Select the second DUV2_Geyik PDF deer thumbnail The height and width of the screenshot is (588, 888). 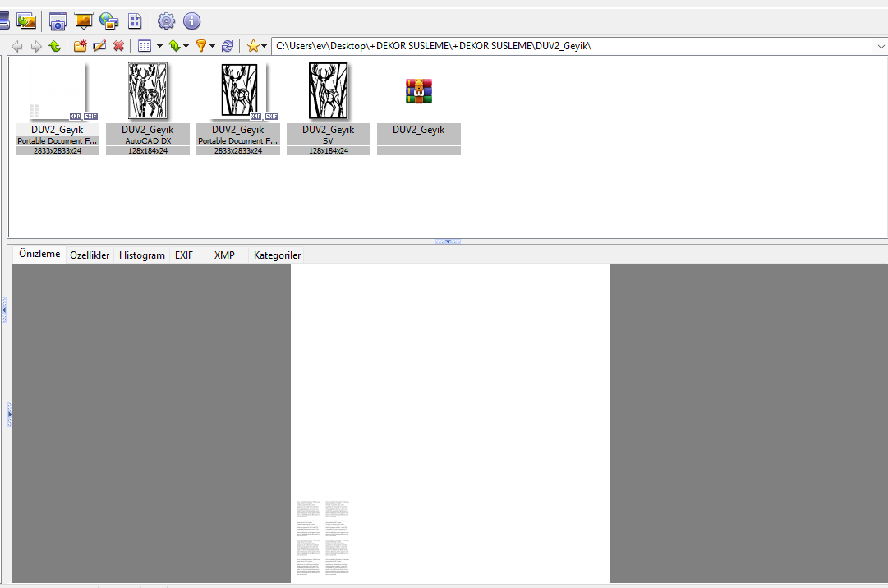238,108
